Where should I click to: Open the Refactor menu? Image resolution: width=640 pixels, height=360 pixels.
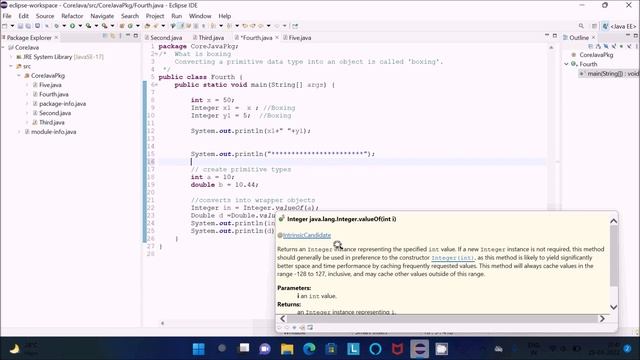[72, 16]
